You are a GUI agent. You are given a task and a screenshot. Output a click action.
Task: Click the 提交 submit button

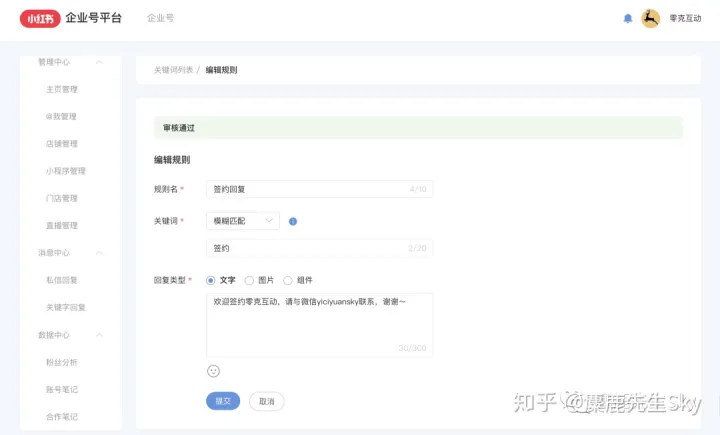(223, 401)
